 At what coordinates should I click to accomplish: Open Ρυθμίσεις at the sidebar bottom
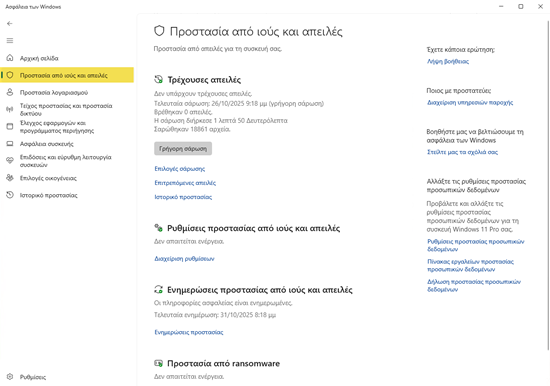click(x=67, y=377)
